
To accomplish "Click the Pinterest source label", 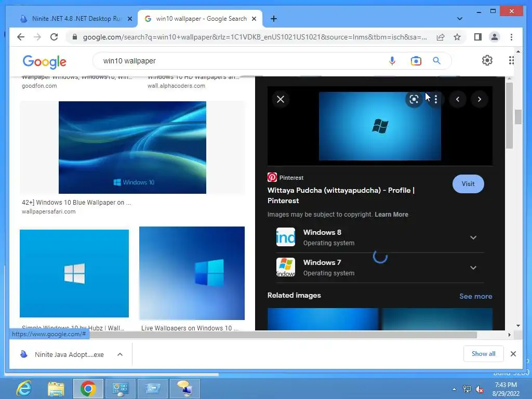I will (286, 178).
